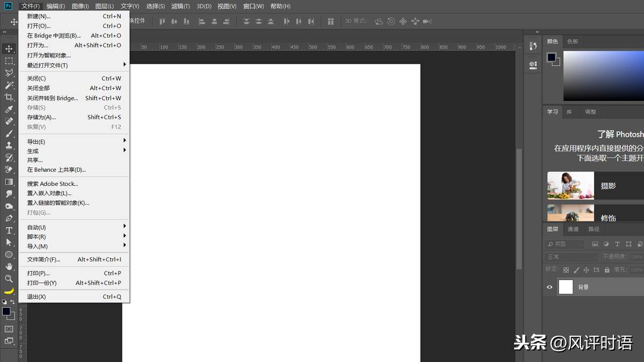The width and height of the screenshot is (644, 362).
Task: Pick a color in the color field
Action: [x=603, y=76]
